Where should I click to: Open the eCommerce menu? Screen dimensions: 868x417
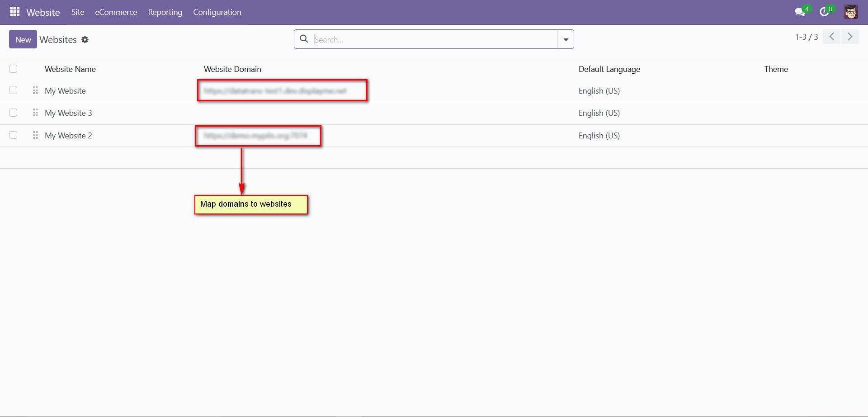coord(116,12)
